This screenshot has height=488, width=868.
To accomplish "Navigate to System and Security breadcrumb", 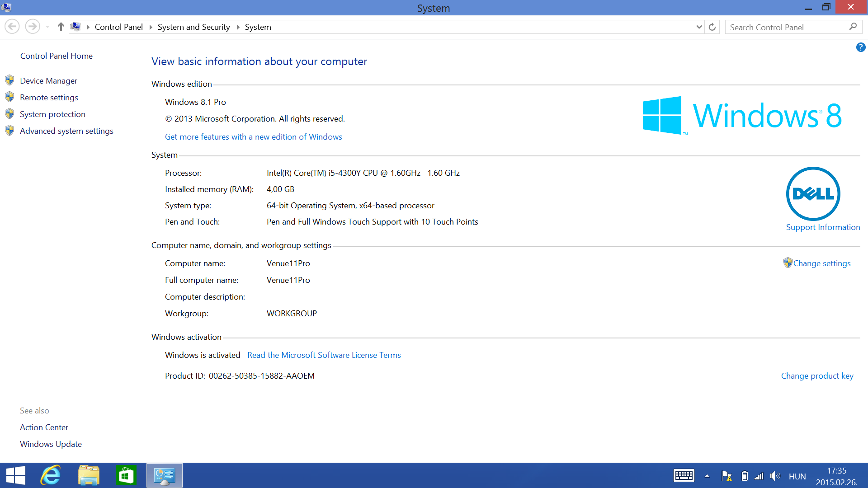I will point(193,27).
